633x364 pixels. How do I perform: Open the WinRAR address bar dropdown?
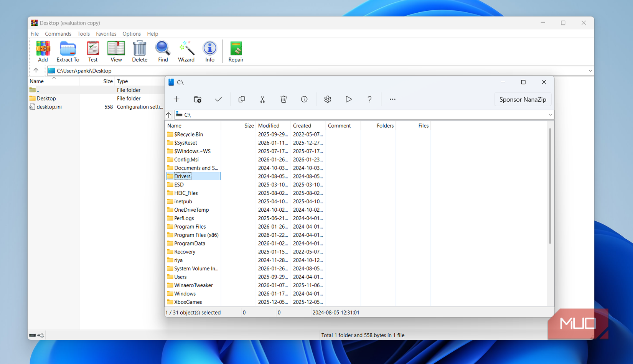coord(590,71)
